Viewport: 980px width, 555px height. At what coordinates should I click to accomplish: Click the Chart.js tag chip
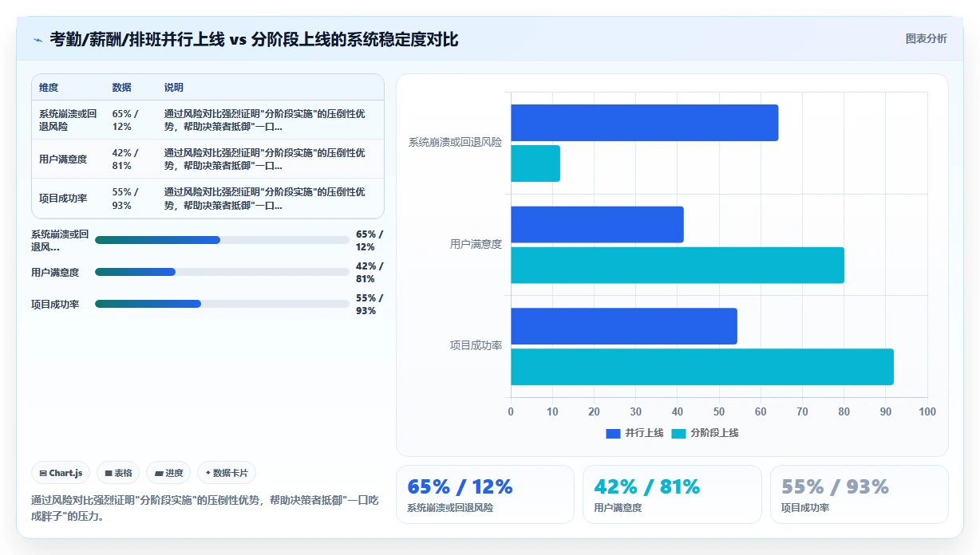click(61, 473)
